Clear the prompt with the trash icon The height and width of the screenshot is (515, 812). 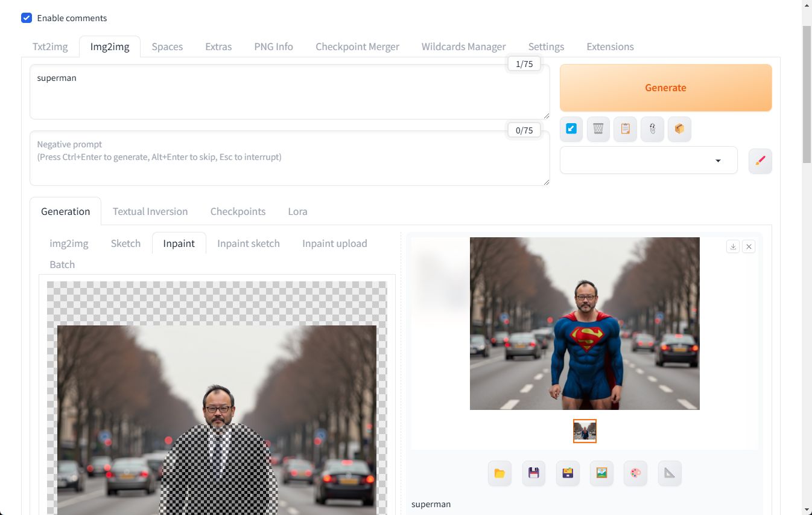tap(598, 129)
